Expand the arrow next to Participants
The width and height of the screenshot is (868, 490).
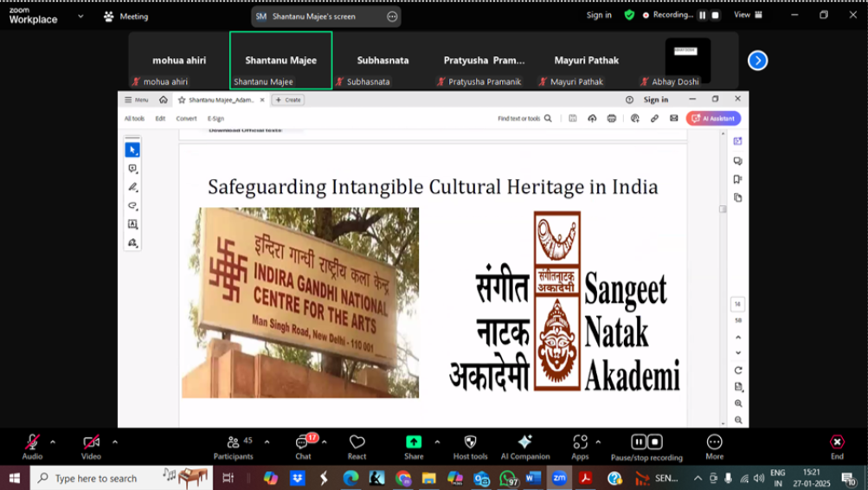[x=267, y=442]
